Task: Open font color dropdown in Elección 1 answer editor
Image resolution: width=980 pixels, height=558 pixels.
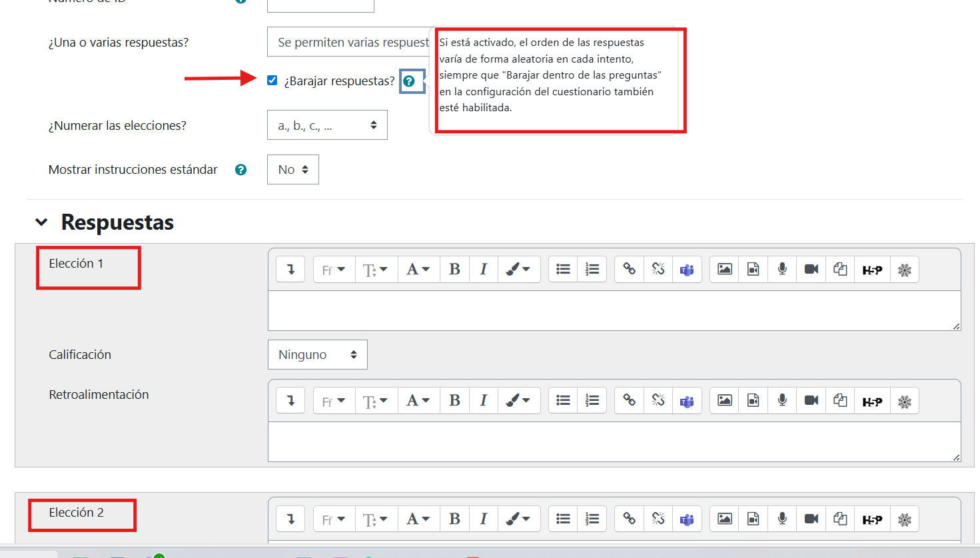Action: pos(418,269)
